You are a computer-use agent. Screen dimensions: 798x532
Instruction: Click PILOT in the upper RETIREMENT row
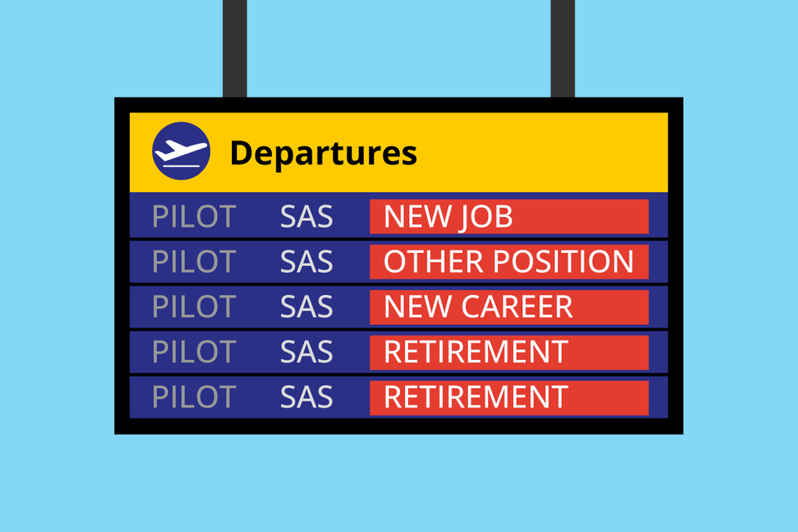point(194,352)
